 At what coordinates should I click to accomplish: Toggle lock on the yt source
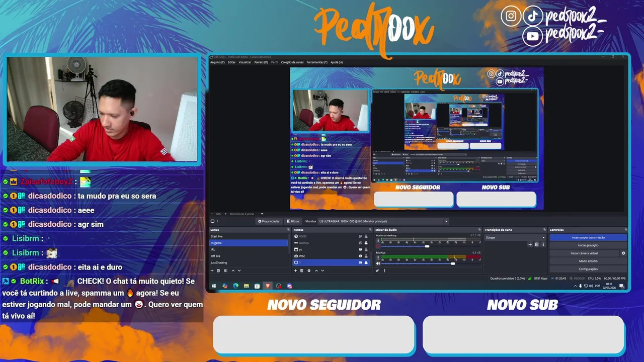tap(366, 249)
